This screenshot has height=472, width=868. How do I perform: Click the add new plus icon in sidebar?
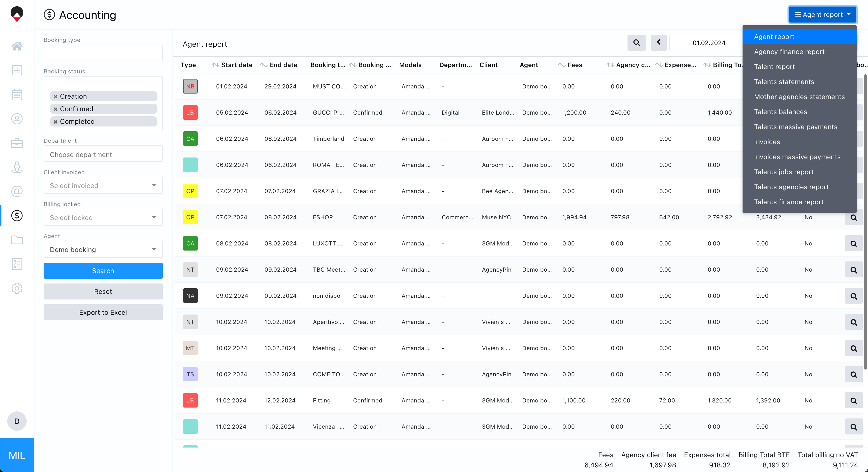pyautogui.click(x=17, y=70)
